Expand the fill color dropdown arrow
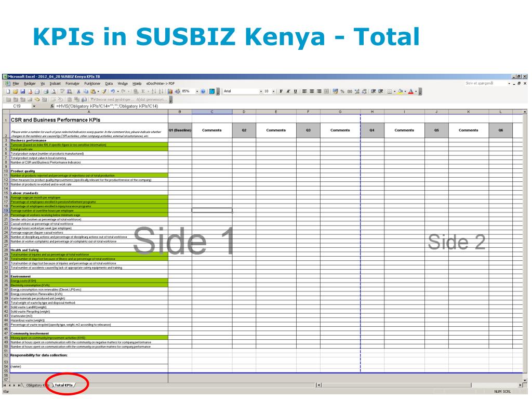Image resolution: width=532 pixels, height=399 pixels. tap(405, 91)
